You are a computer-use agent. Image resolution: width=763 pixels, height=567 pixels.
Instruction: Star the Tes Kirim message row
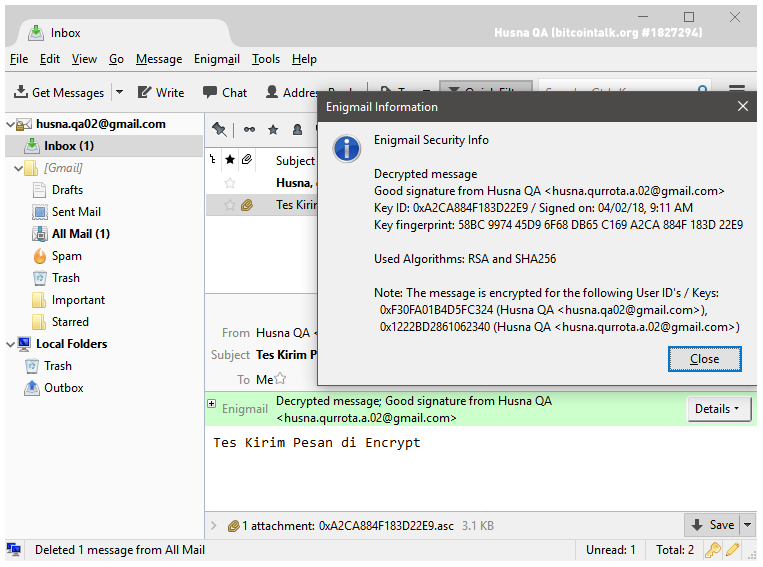(x=230, y=205)
